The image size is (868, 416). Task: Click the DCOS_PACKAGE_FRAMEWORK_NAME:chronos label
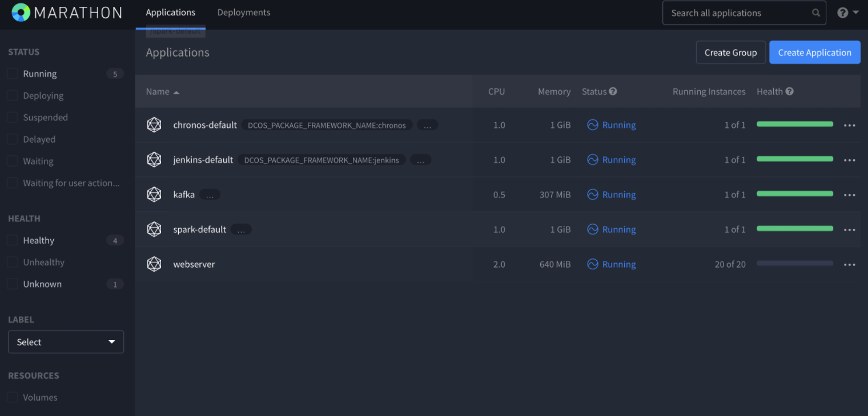click(x=327, y=126)
